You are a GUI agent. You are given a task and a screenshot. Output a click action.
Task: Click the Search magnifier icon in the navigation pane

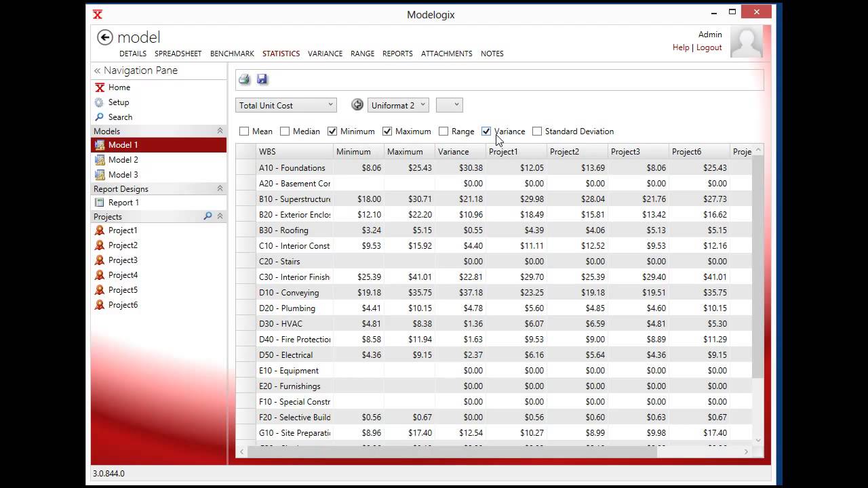(x=99, y=117)
